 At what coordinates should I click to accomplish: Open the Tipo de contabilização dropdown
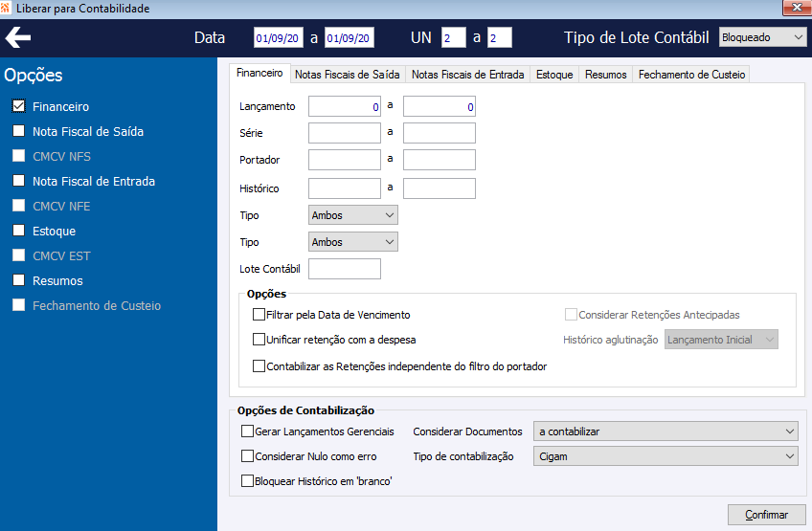coord(665,456)
